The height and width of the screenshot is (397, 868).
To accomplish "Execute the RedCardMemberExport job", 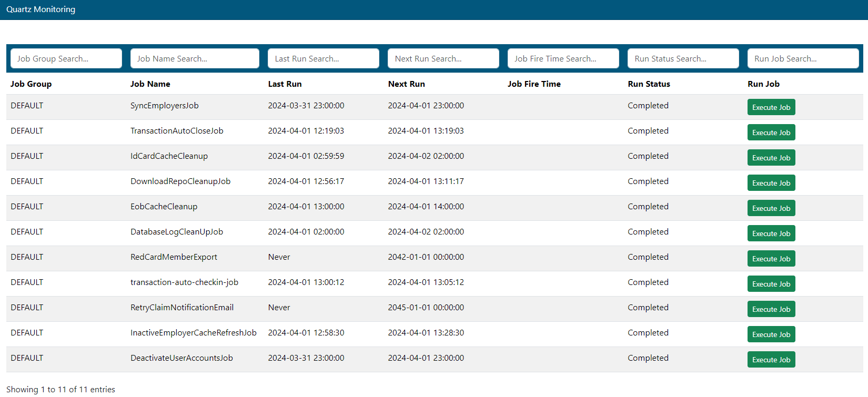I will click(771, 259).
